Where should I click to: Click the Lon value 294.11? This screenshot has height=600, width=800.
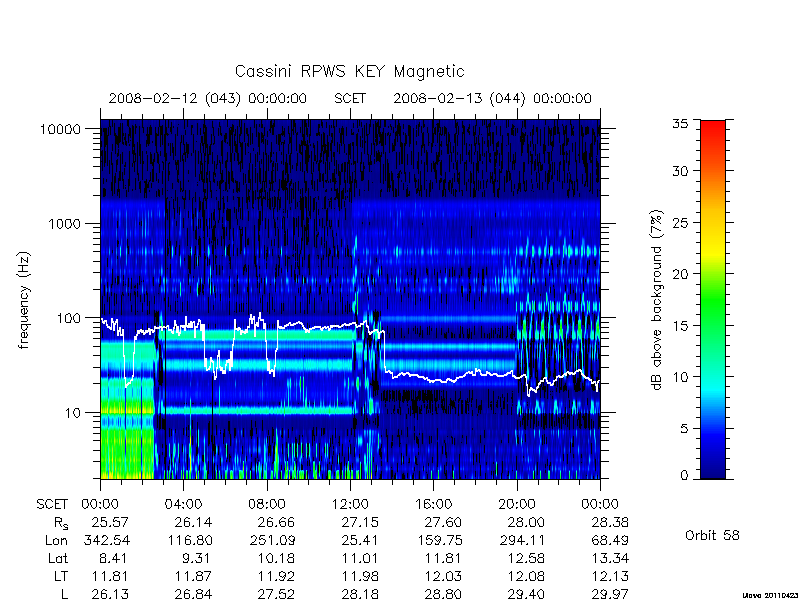(522, 540)
